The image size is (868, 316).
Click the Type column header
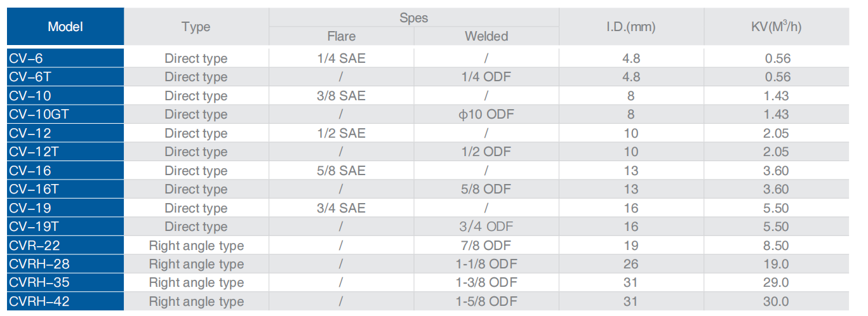pyautogui.click(x=196, y=27)
